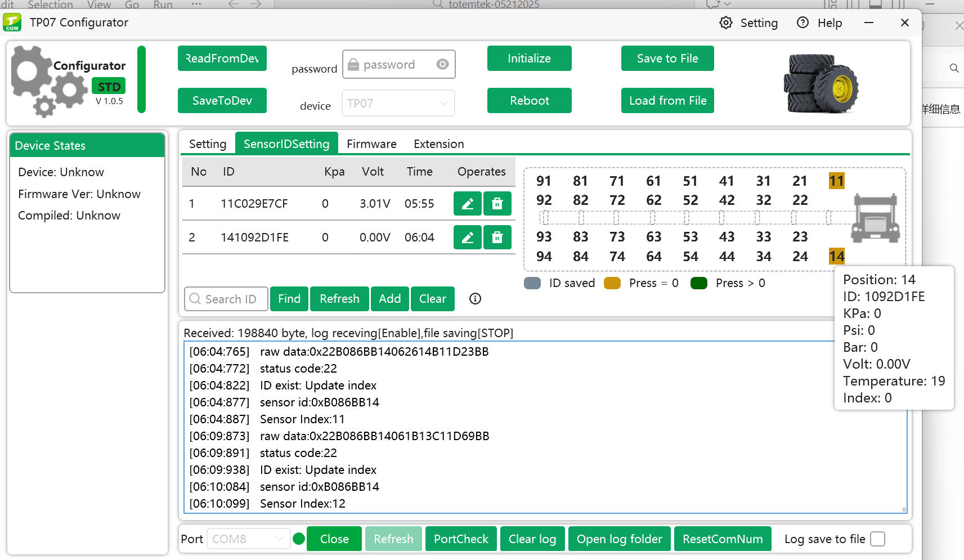Screen dimensions: 964x560
Task: Delete the sensor 141092D1FE entry
Action: click(x=497, y=237)
